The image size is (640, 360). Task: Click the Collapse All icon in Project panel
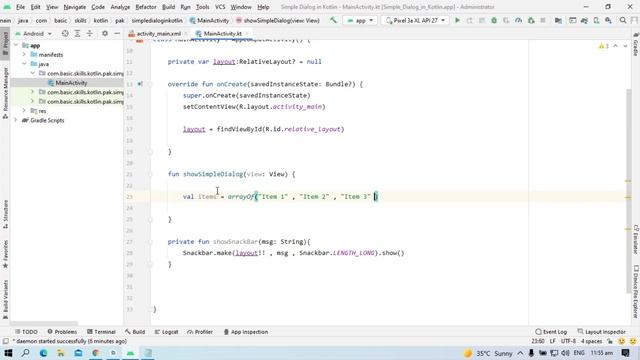[89, 33]
